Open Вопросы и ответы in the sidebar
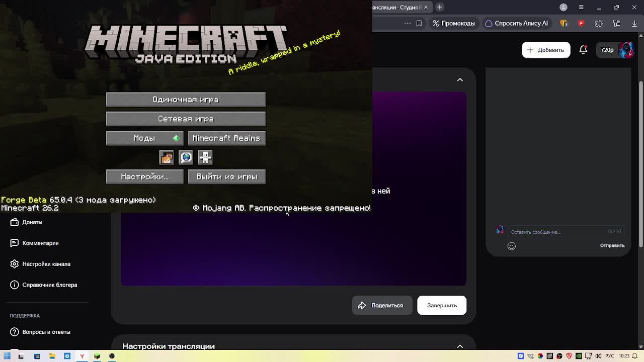This screenshot has width=644, height=362. click(x=46, y=332)
